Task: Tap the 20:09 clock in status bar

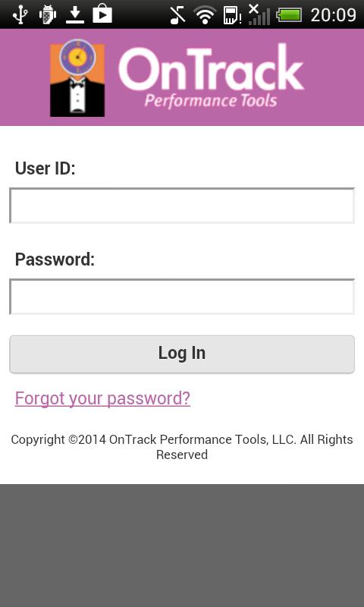Action: pos(333,15)
